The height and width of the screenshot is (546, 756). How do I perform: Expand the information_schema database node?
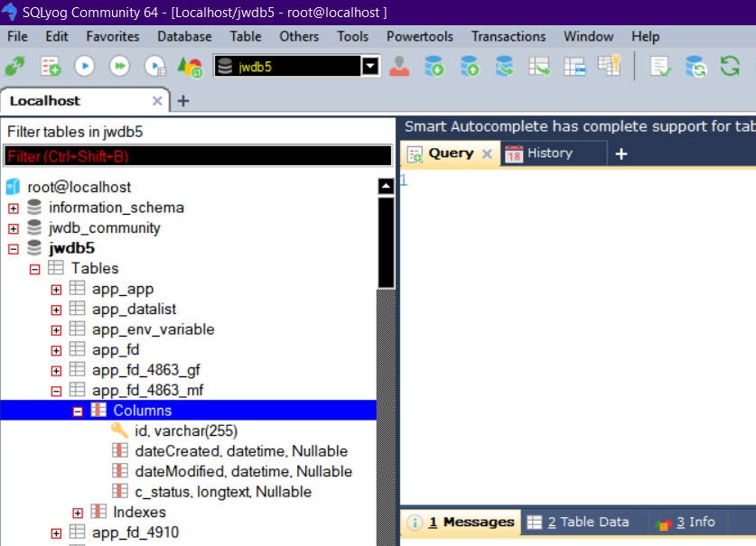pos(13,208)
